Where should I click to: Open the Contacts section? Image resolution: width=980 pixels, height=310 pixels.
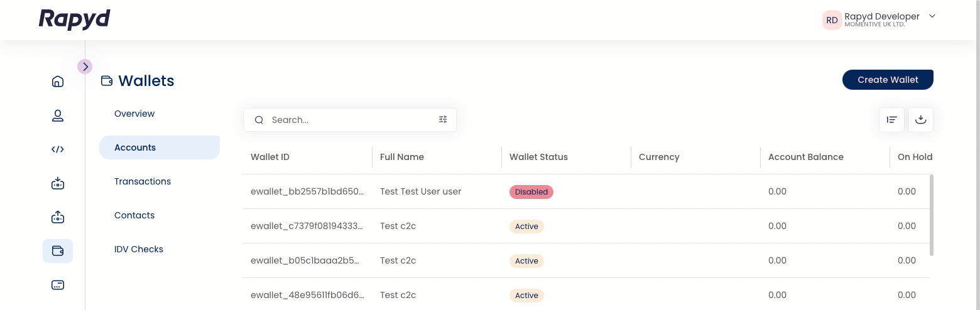[x=134, y=215]
